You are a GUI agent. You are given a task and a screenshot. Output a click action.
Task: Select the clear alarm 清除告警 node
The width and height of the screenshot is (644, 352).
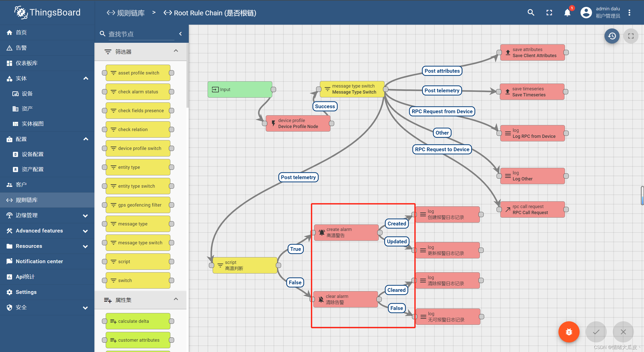pos(346,299)
